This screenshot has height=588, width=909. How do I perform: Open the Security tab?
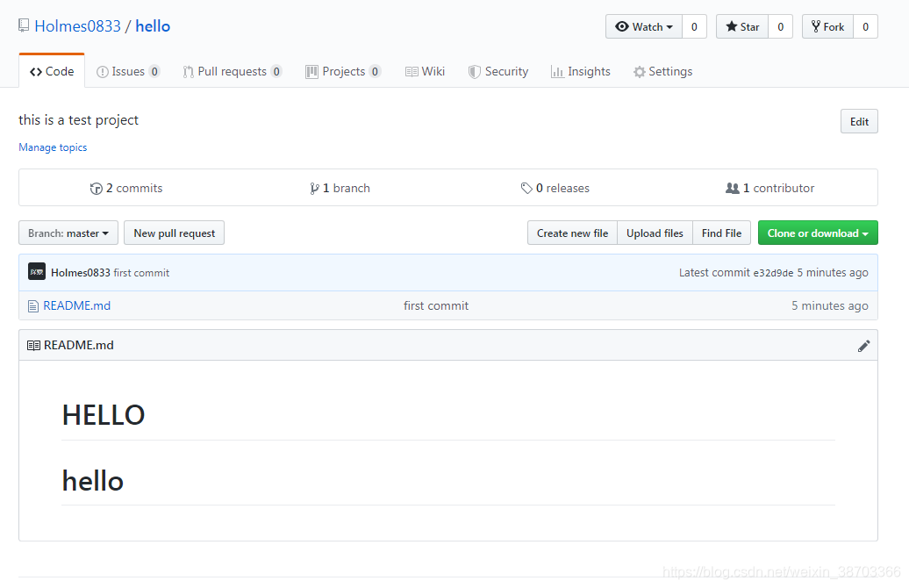498,71
